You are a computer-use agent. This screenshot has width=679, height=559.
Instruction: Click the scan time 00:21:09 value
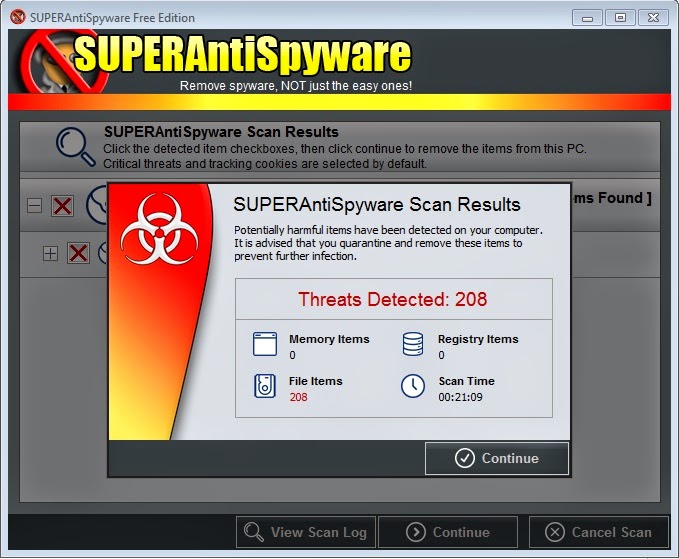(x=460, y=397)
